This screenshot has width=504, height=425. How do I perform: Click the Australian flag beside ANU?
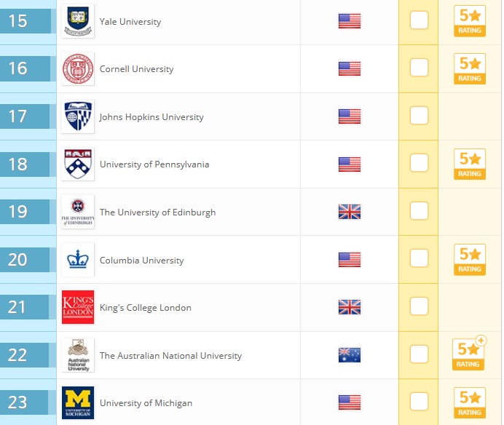pos(350,355)
